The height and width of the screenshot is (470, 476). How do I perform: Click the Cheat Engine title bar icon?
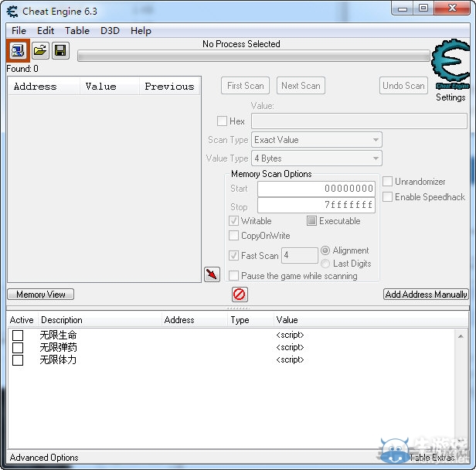click(x=12, y=12)
